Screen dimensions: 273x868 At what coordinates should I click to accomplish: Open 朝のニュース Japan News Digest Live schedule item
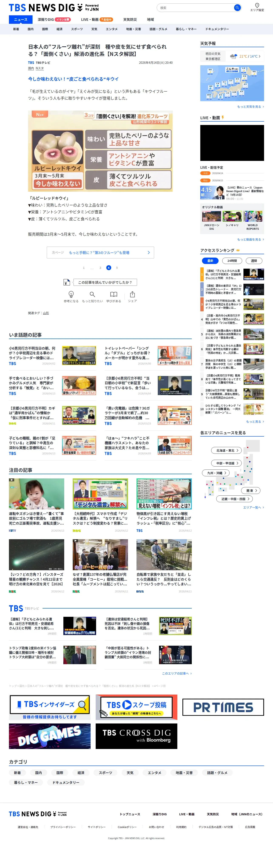[232, 193]
